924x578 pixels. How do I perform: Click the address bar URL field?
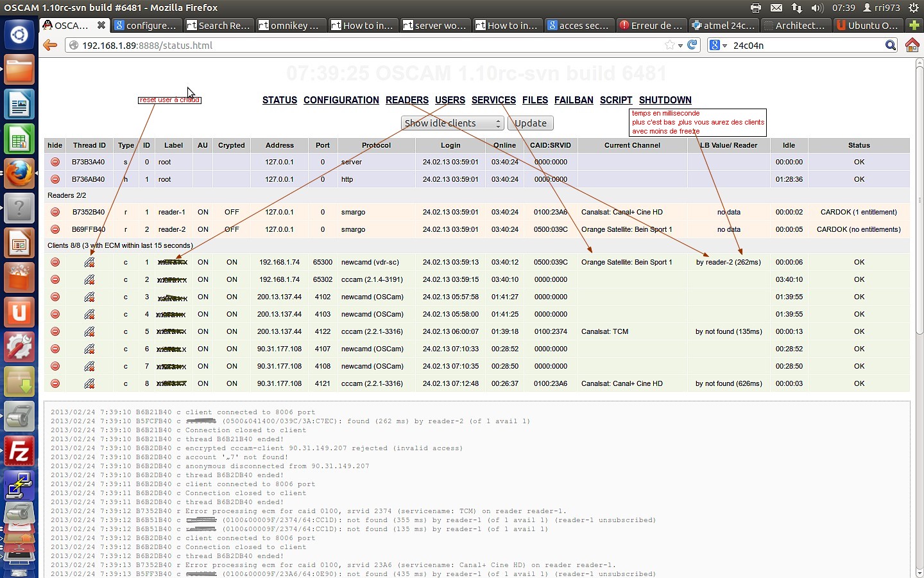coord(366,46)
